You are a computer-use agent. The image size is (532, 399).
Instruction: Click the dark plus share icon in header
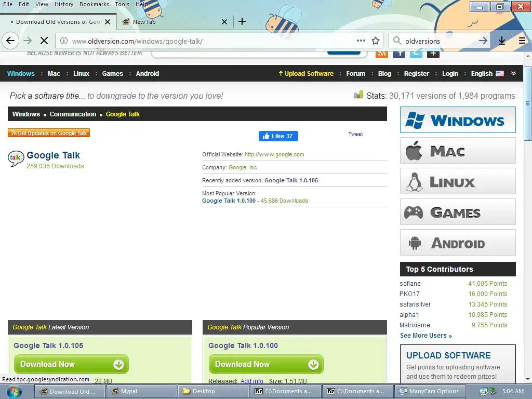pyautogui.click(x=433, y=54)
